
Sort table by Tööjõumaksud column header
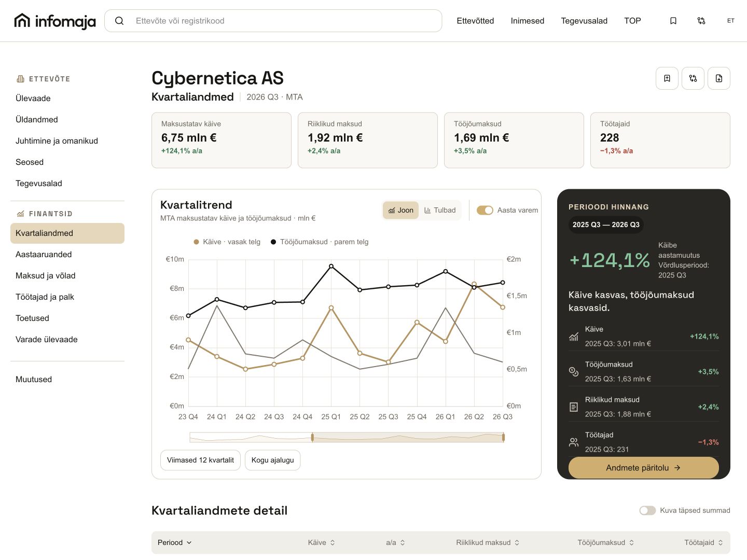pos(606,542)
